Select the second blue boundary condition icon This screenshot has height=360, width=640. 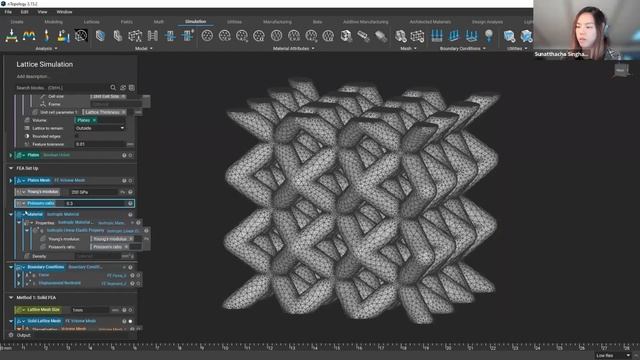pos(454,36)
